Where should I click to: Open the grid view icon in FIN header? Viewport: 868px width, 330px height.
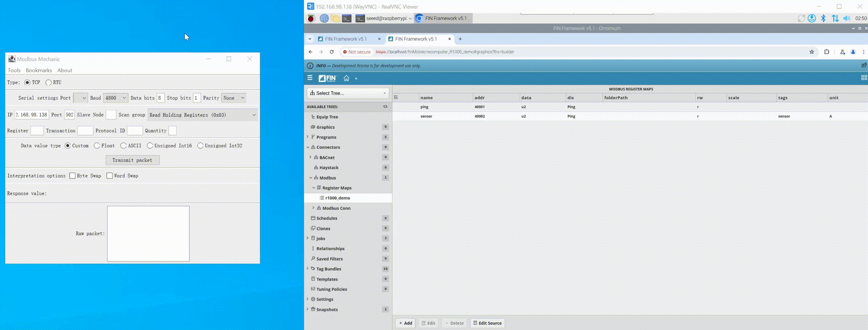tap(864, 78)
